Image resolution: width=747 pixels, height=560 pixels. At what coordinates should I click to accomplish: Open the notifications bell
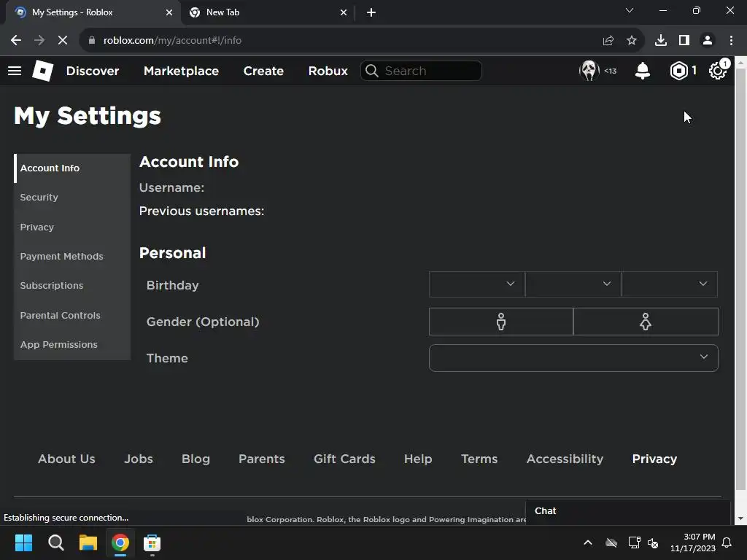tap(642, 71)
